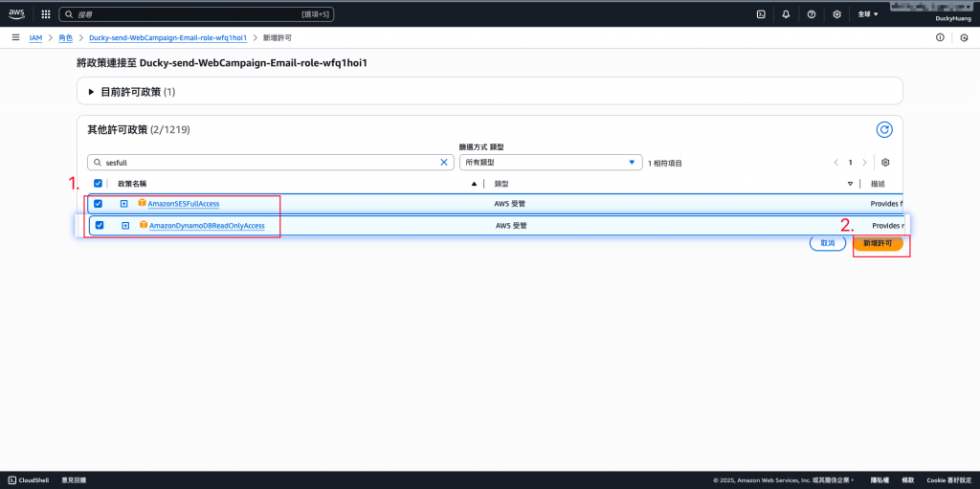The height and width of the screenshot is (489, 980).
Task: Click the AWS top search box
Action: click(x=196, y=13)
